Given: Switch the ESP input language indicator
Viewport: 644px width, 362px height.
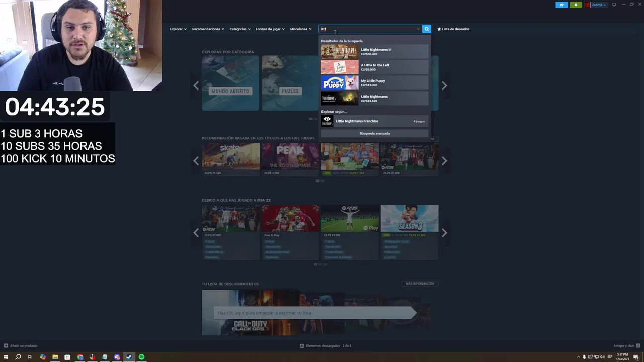Looking at the screenshot, I should [610, 357].
